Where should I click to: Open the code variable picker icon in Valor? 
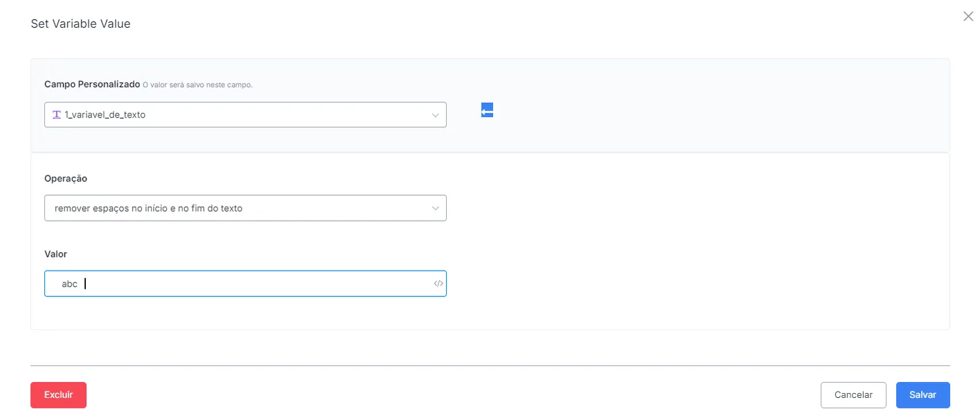[x=438, y=283]
